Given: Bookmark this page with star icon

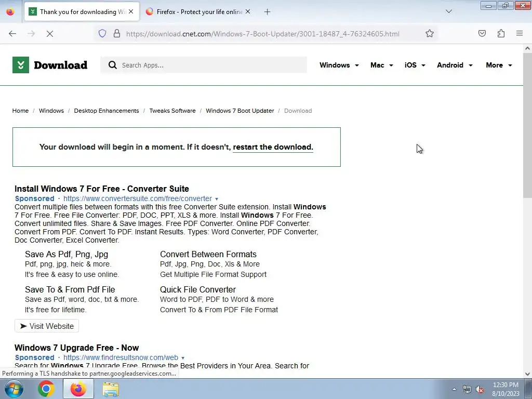Looking at the screenshot, I should tap(430, 34).
